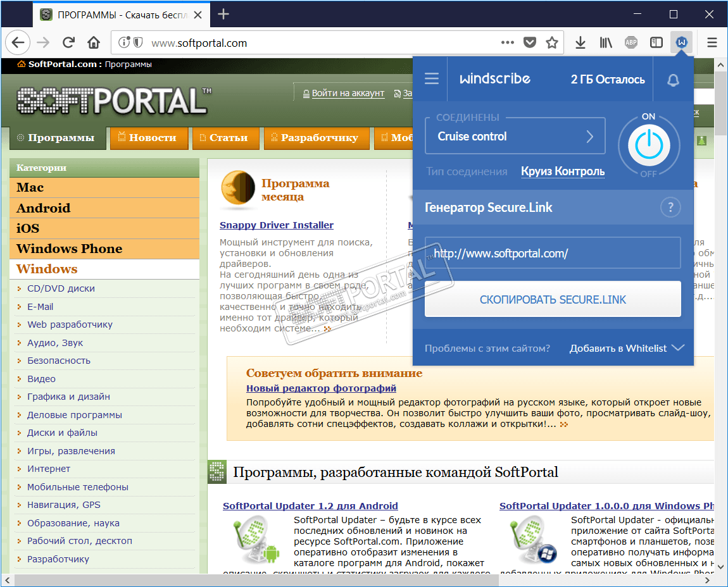This screenshot has height=587, width=728.
Task: Open the Snappy Driver Installer link
Action: [276, 225]
